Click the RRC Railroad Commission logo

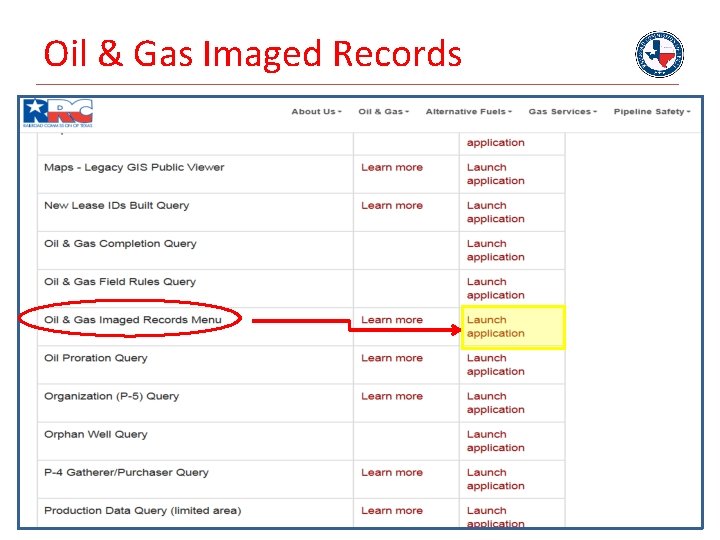58,113
